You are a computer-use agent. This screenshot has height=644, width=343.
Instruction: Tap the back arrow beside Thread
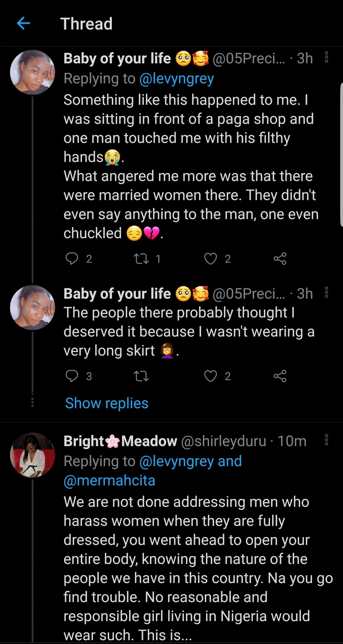coord(23,23)
